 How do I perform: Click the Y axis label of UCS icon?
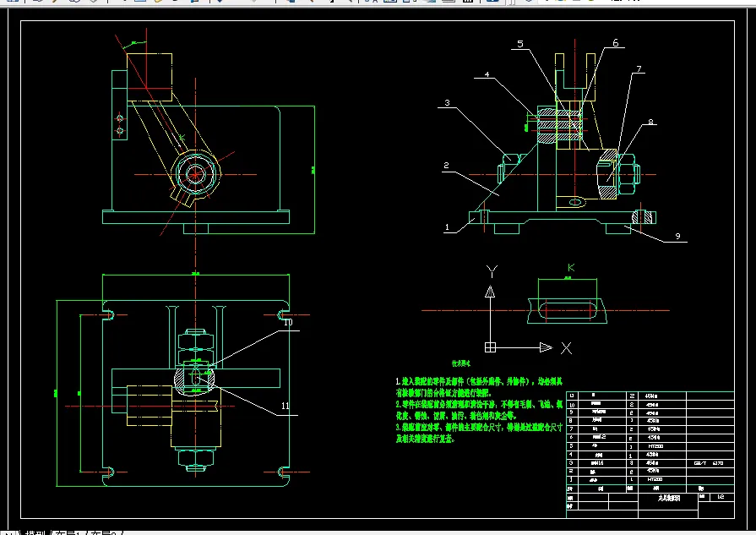(492, 271)
